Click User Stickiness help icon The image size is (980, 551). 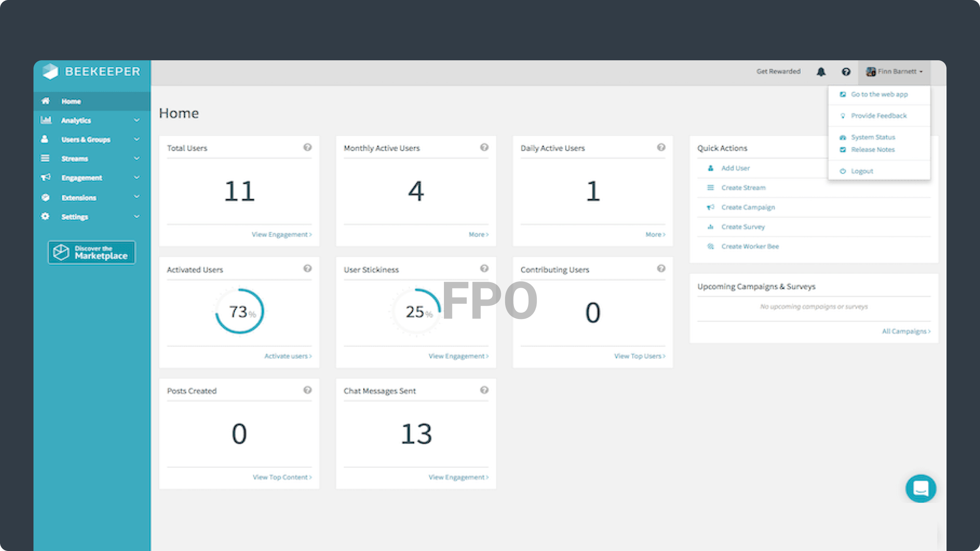(484, 268)
